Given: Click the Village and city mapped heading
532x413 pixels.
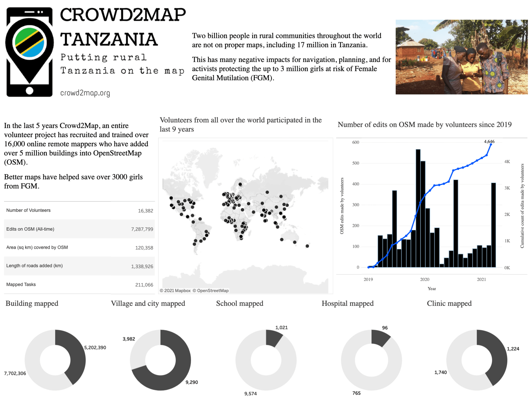Looking at the screenshot, I should pos(148,303).
